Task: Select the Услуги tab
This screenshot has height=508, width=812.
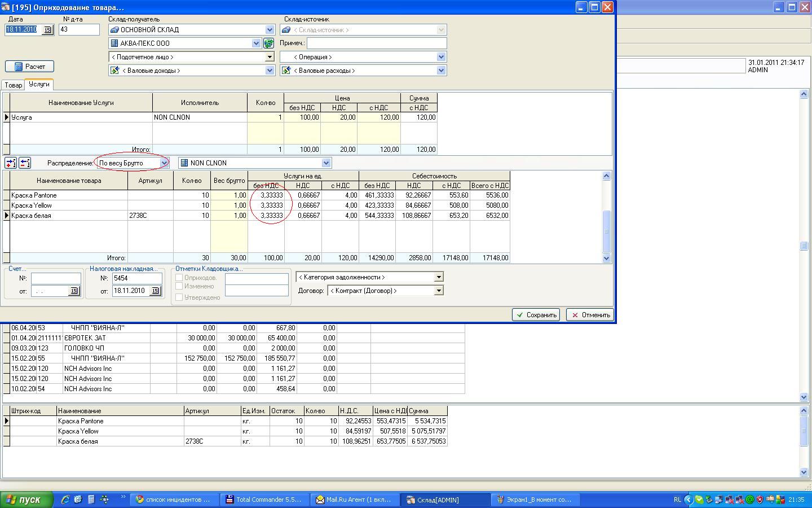Action: (x=39, y=84)
